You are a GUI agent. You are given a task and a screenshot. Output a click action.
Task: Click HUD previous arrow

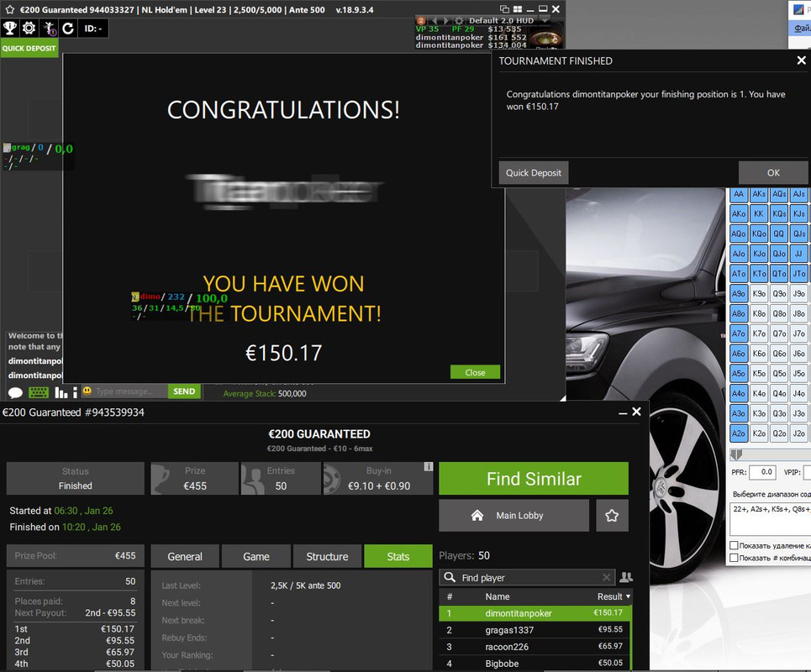tap(434, 21)
